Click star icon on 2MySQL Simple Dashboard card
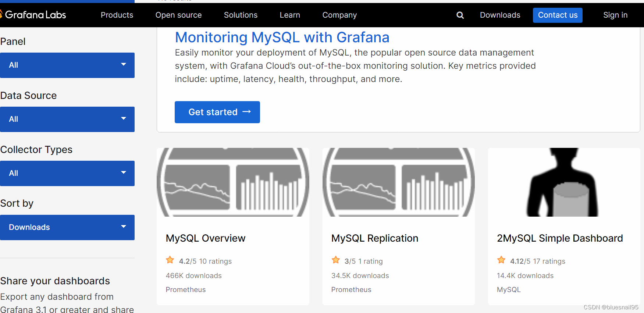The image size is (644, 313). [x=501, y=260]
